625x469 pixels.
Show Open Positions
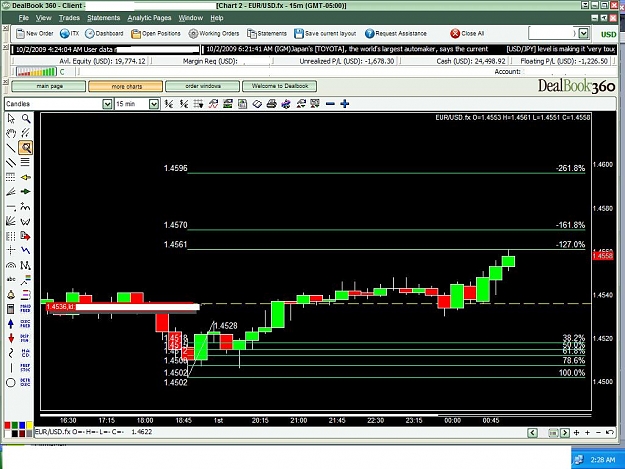(156, 33)
